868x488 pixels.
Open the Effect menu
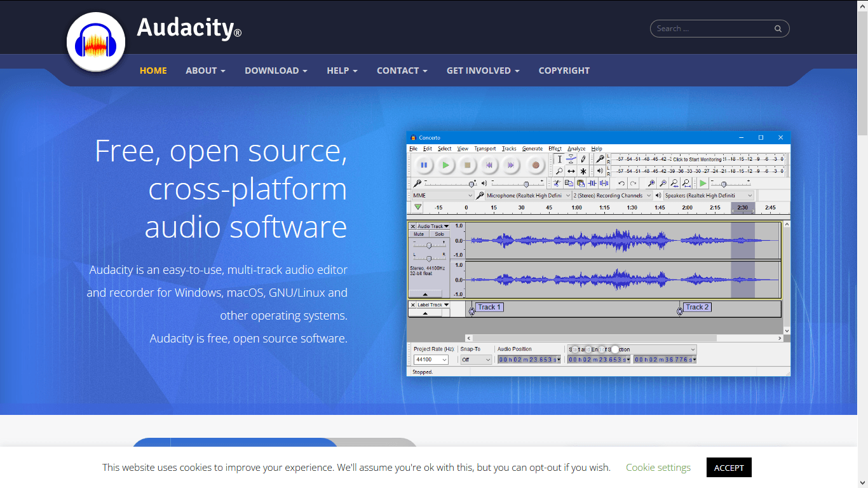point(555,149)
